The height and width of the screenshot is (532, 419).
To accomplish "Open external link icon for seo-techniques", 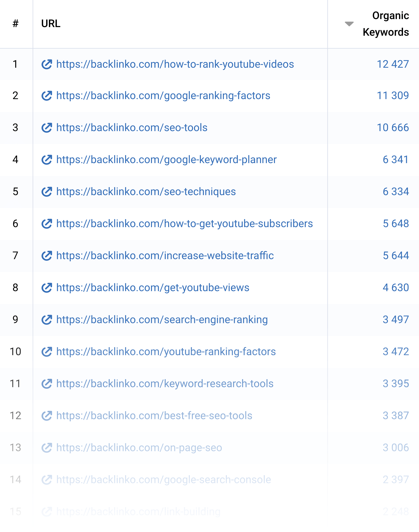I will tap(47, 192).
